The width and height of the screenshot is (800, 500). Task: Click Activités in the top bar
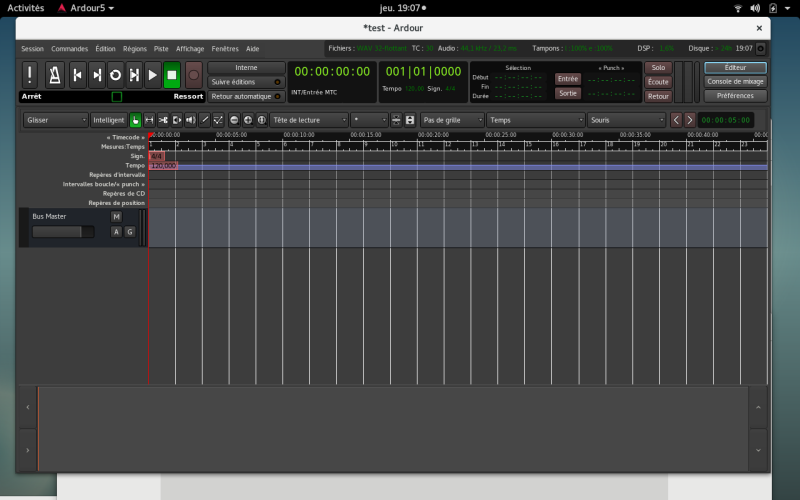click(26, 8)
